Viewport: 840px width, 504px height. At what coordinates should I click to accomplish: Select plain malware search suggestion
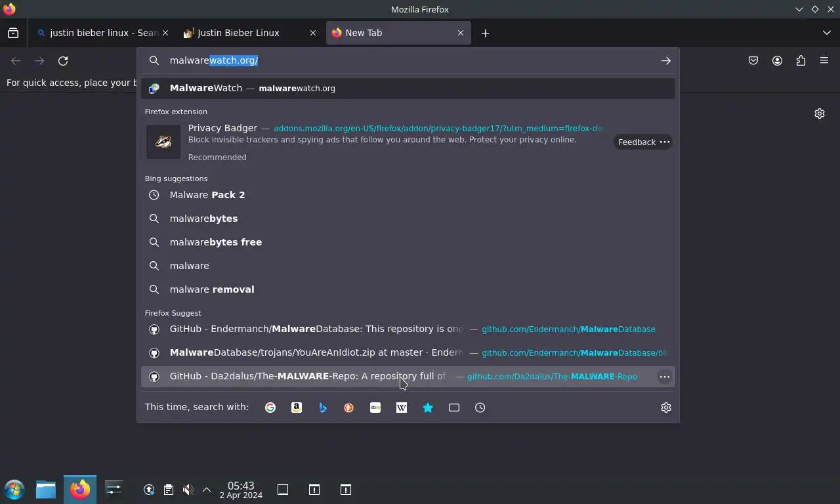pyautogui.click(x=408, y=266)
